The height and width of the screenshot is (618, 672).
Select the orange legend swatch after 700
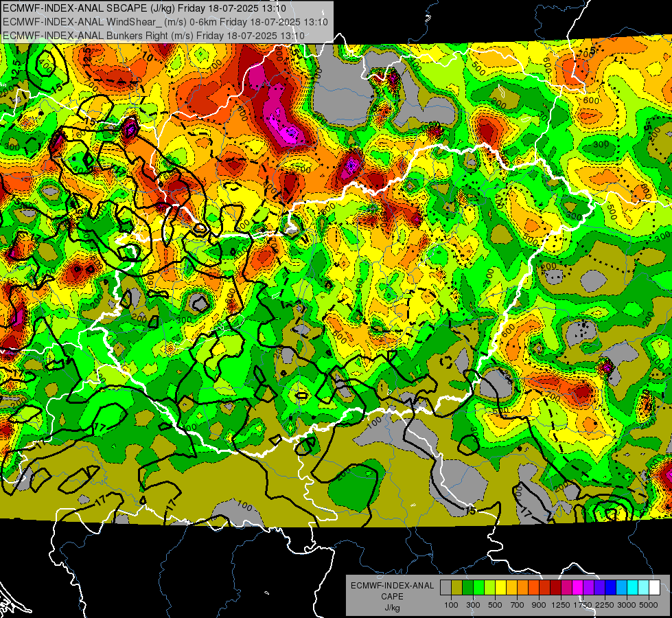[523, 588]
